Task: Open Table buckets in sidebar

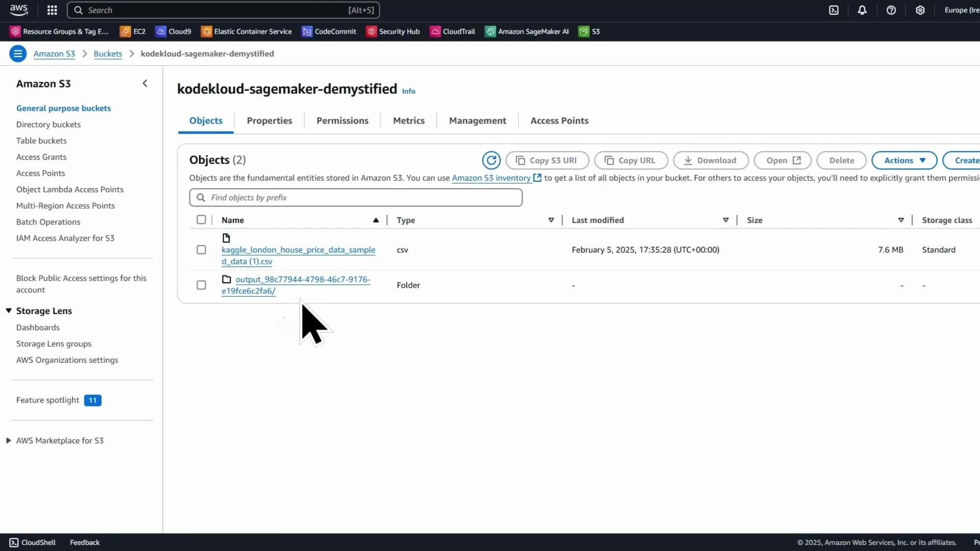Action: [41, 141]
